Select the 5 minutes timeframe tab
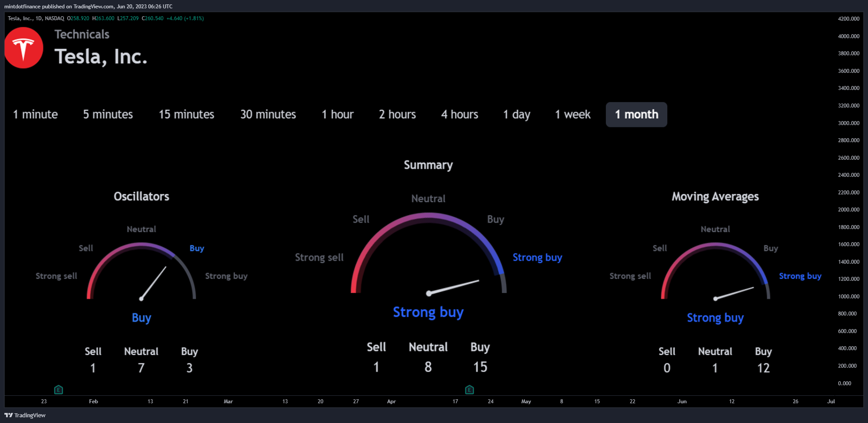Screen dimensions: 868x423 tap(108, 115)
